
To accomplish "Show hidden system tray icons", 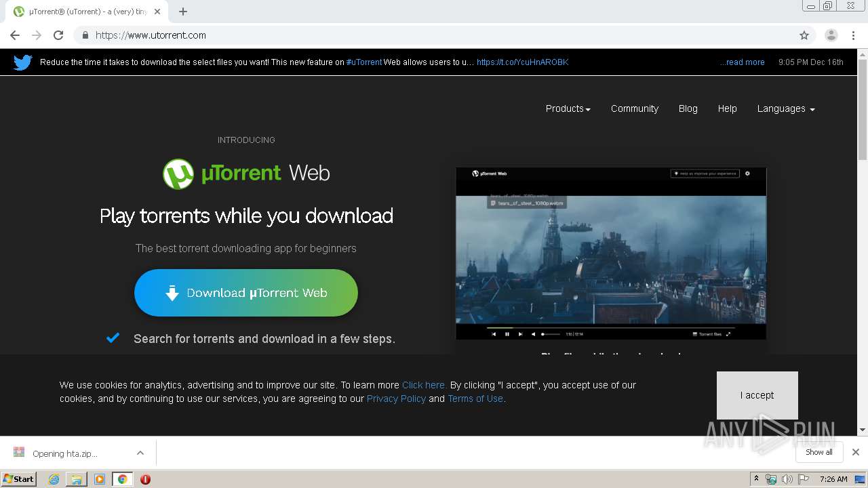I will (x=756, y=479).
